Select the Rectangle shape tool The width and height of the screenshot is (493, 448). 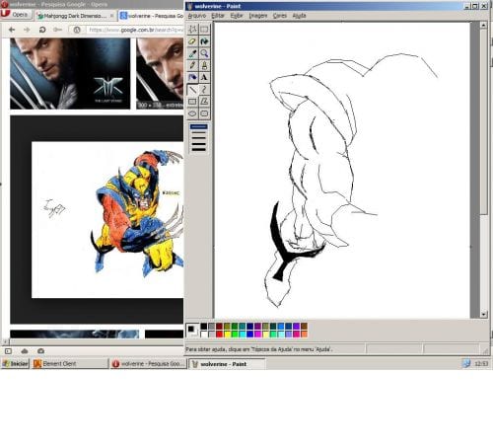(192, 102)
